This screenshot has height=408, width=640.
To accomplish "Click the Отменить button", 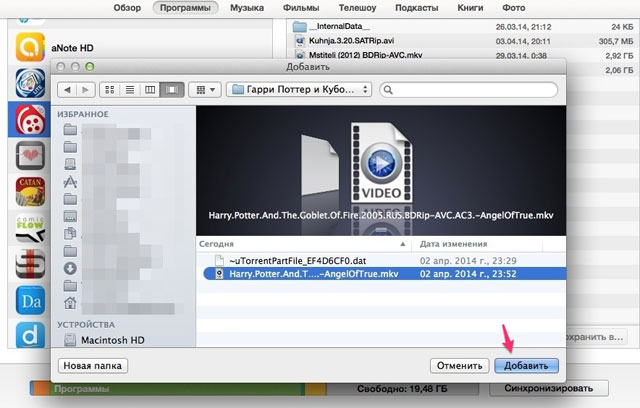I will point(459,366).
